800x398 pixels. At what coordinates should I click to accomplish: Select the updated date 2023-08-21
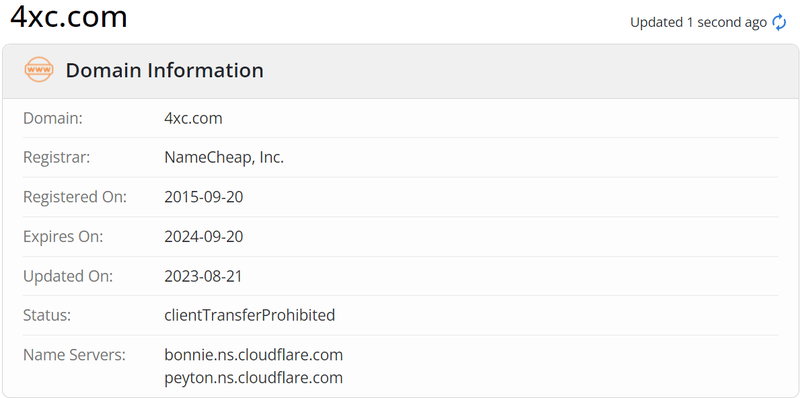click(203, 276)
